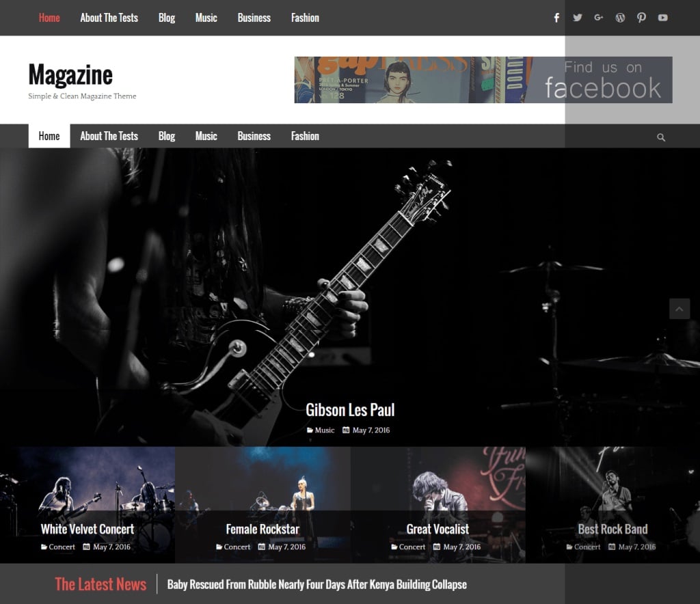The width and height of the screenshot is (700, 604).
Task: Click the search magnifier icon
Action: click(x=661, y=137)
